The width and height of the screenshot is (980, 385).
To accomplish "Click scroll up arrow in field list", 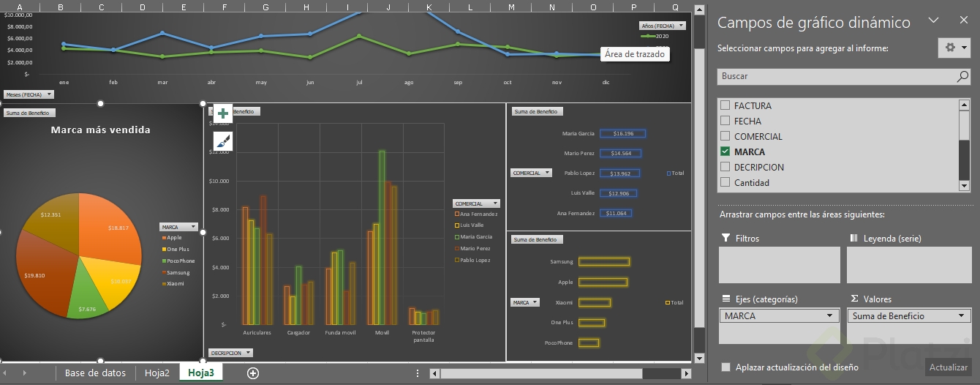I will (965, 105).
